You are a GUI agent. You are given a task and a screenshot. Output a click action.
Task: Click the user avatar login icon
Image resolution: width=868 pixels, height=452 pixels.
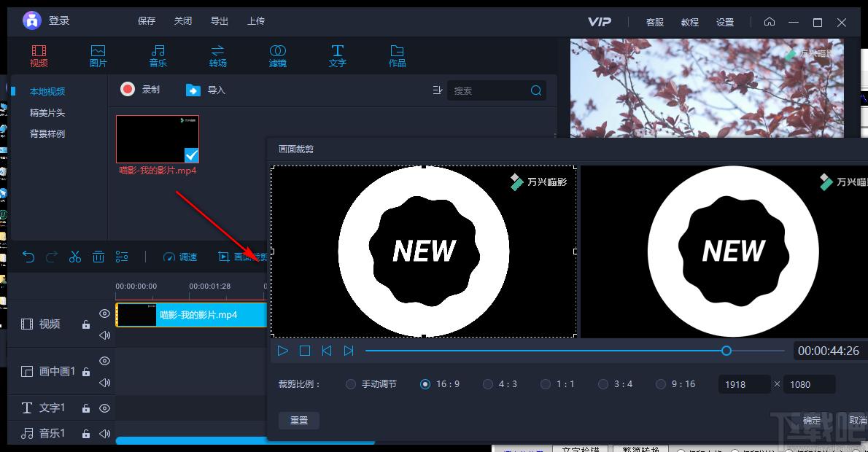click(32, 20)
